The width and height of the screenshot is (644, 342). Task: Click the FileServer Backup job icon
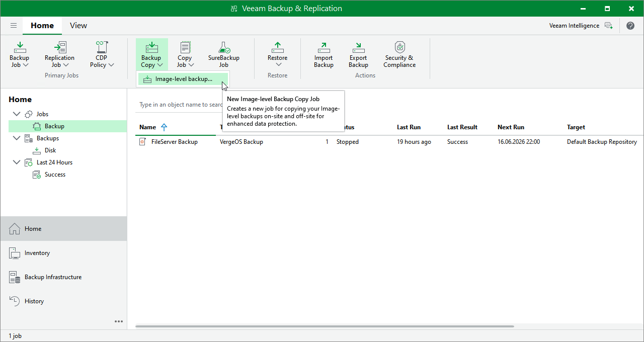point(143,142)
